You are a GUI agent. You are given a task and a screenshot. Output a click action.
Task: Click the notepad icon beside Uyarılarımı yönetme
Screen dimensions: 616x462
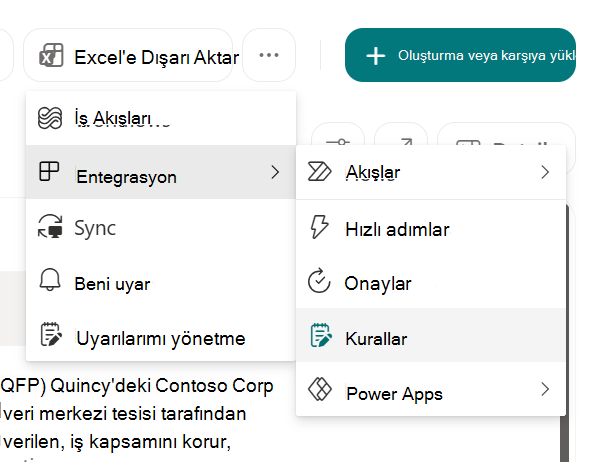tap(51, 334)
